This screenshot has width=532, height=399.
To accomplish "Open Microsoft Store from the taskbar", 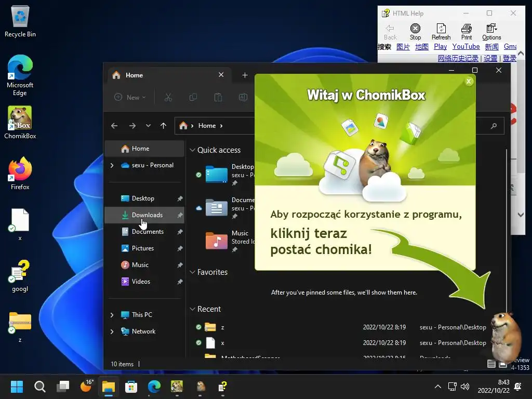I will [x=131, y=387].
